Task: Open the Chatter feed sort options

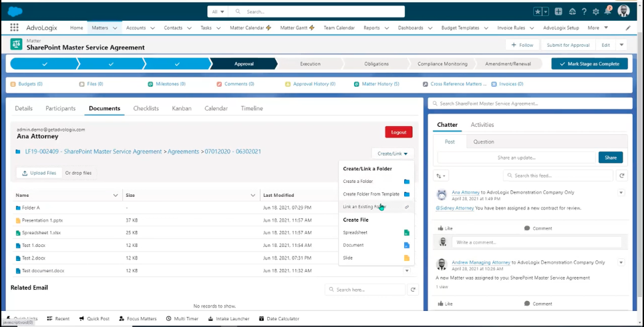Action: [441, 176]
